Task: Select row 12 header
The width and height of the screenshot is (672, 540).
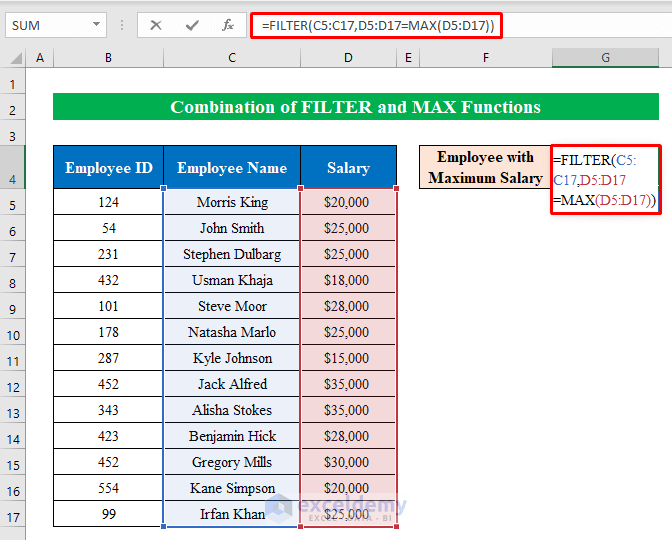Action: [x=13, y=384]
